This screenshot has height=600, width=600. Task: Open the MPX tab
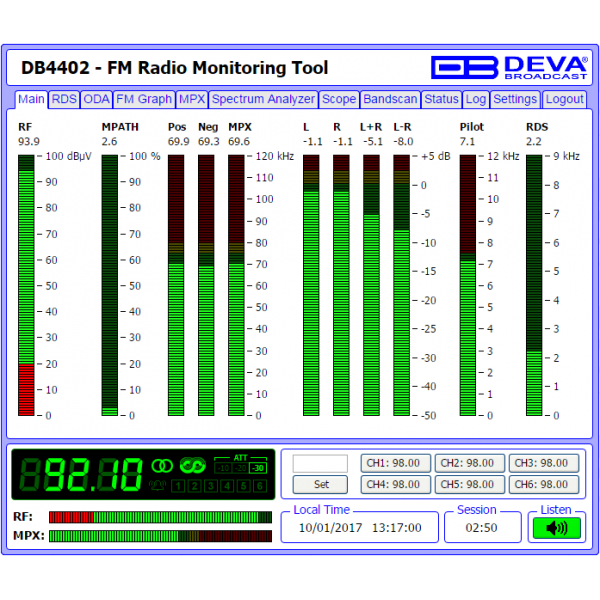pos(192,99)
